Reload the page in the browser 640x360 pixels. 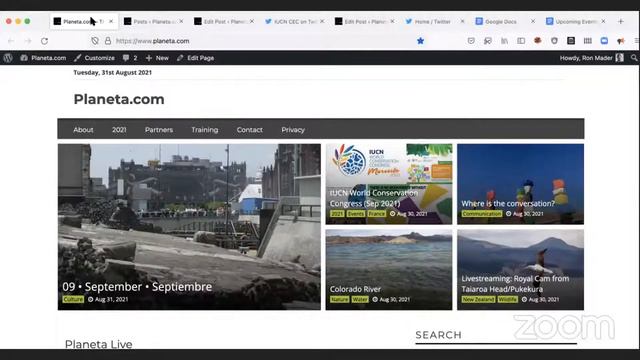pyautogui.click(x=44, y=41)
